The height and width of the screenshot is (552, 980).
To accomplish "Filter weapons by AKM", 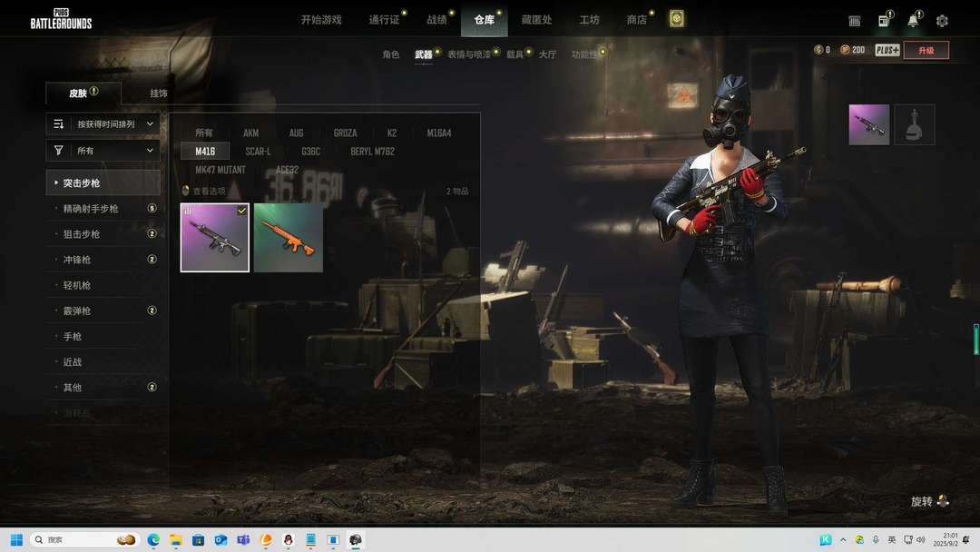I will point(251,133).
